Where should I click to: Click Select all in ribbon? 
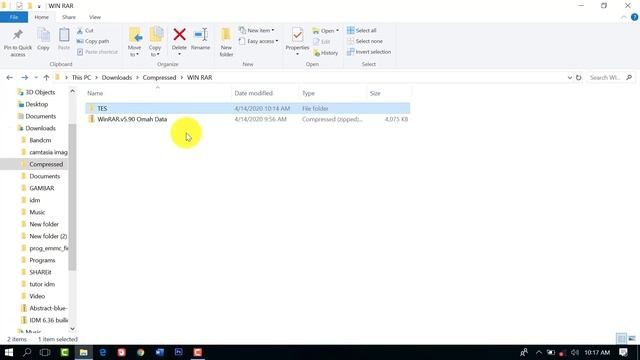click(362, 31)
